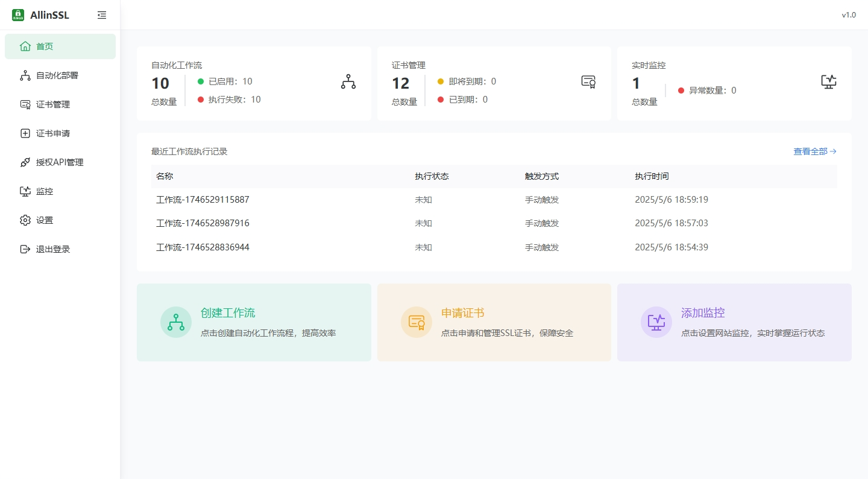Open the 监控 sidebar icon

click(x=25, y=191)
